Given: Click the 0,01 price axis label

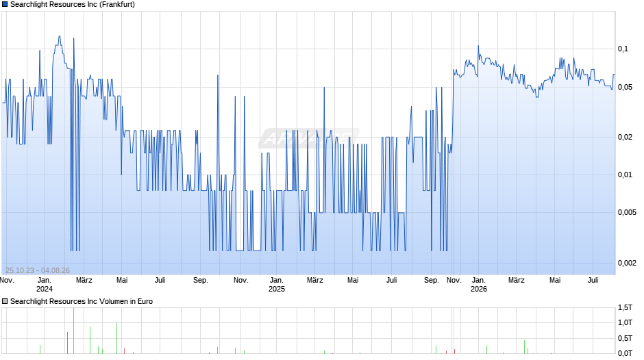Looking at the screenshot, I should click(x=625, y=175).
